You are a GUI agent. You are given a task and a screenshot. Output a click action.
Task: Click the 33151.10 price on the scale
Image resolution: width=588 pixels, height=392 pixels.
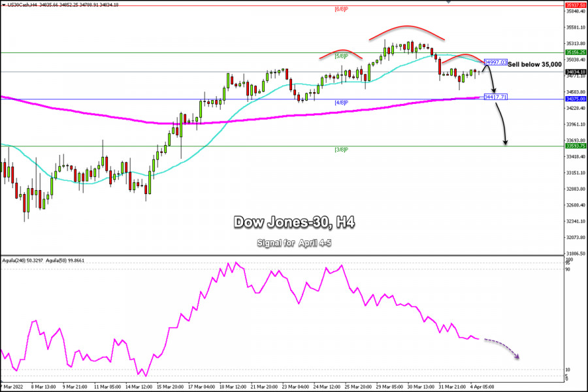click(x=576, y=173)
